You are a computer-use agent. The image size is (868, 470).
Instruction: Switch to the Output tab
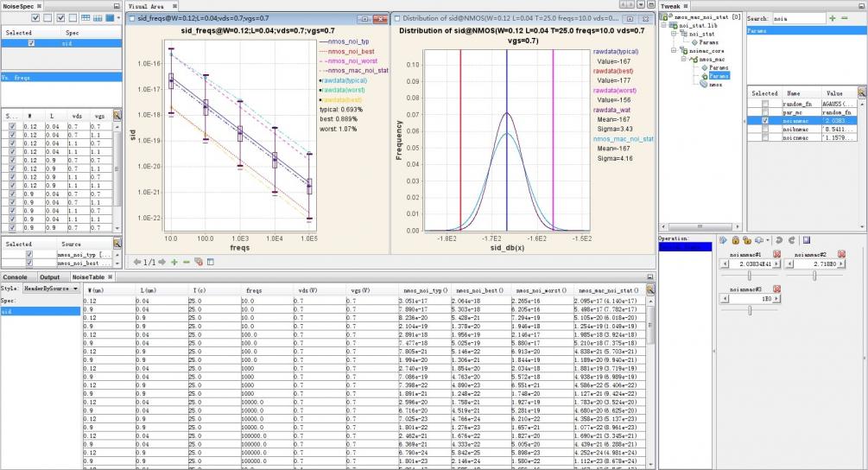[49, 276]
